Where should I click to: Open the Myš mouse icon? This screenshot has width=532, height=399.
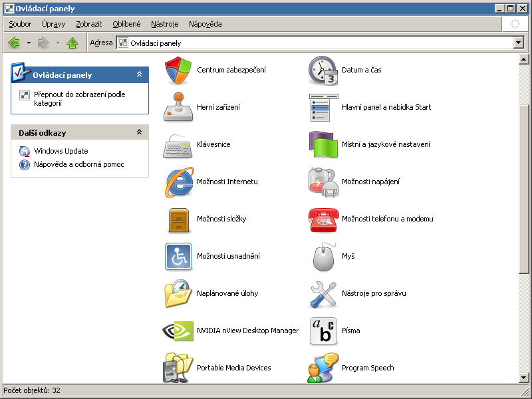(323, 257)
